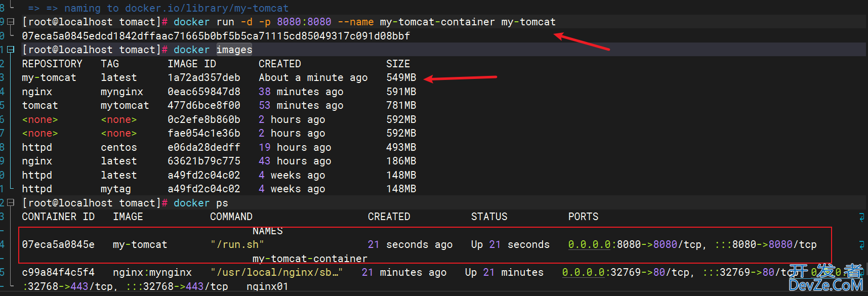Click the SIZE column header
Image resolution: width=868 pixels, height=296 pixels.
click(398, 64)
